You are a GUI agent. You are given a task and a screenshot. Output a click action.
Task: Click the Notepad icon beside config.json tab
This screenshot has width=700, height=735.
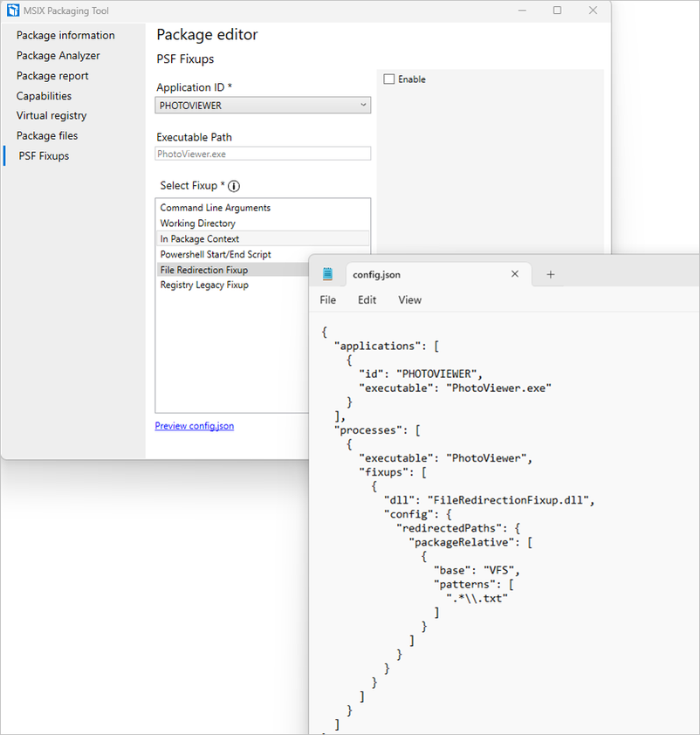point(327,274)
